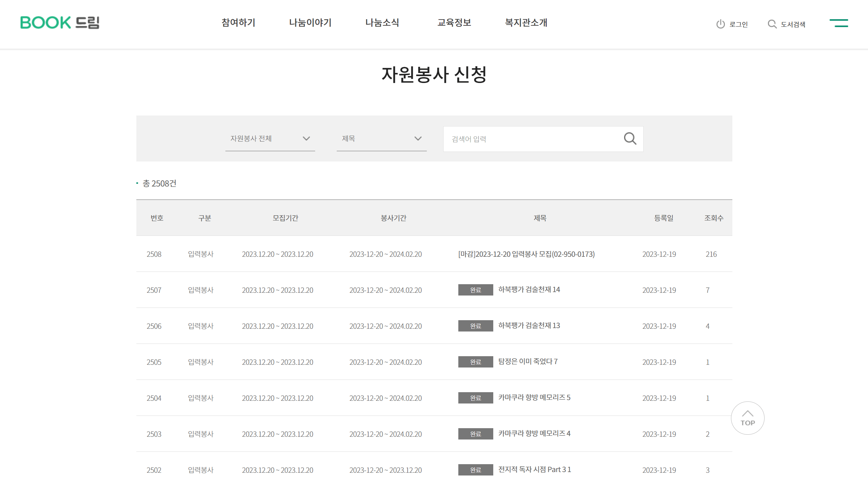Open post [마감]2023-12-20 입력봉사 모집
868x482 pixels.
[526, 254]
